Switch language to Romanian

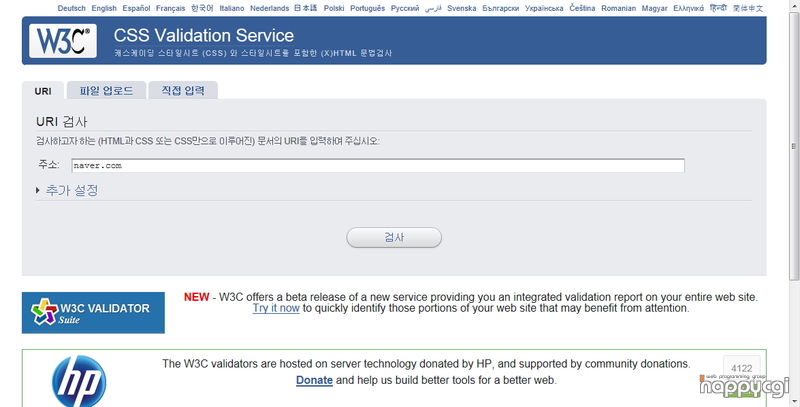click(x=618, y=8)
